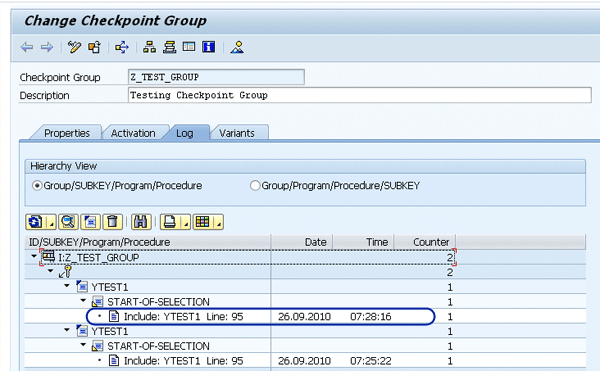
Task: Click the mountain and sun toolbar icon
Action: (x=237, y=47)
